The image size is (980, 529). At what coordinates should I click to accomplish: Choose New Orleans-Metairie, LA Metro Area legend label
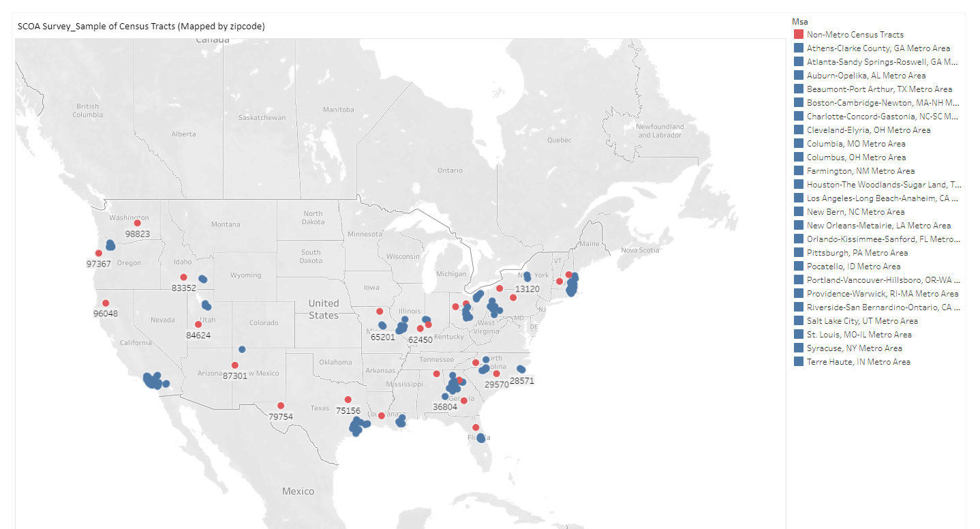point(878,226)
